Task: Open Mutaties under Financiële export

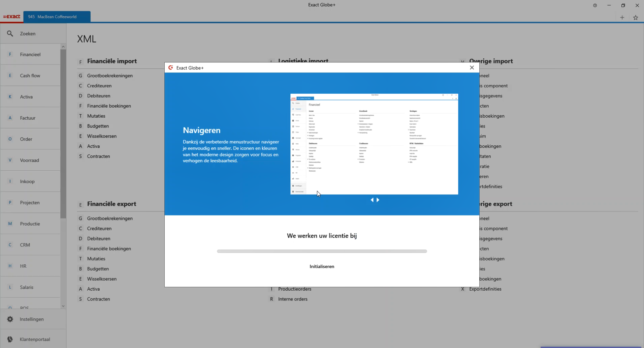Action: pyautogui.click(x=96, y=259)
